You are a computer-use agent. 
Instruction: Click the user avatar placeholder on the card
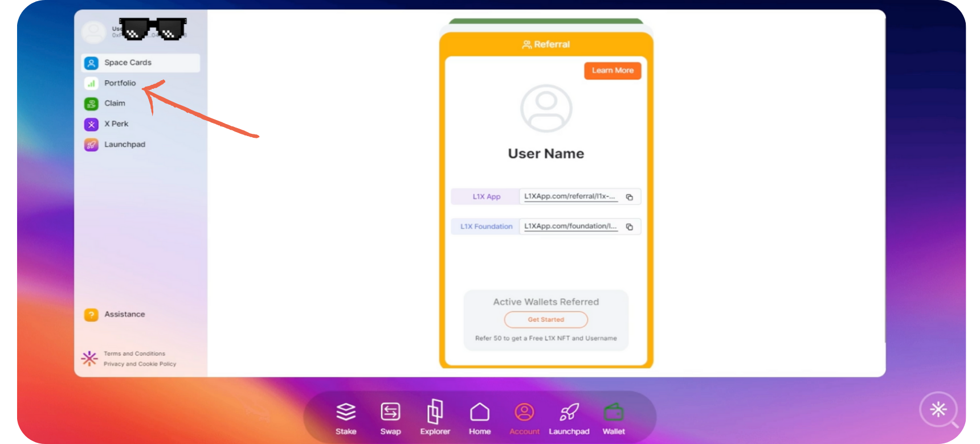click(x=546, y=109)
